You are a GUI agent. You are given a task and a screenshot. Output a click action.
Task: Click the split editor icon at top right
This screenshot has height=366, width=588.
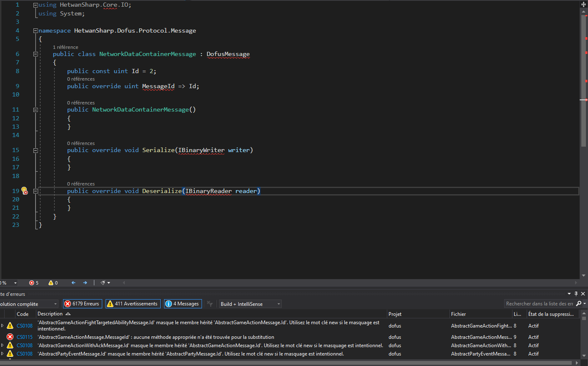(584, 5)
